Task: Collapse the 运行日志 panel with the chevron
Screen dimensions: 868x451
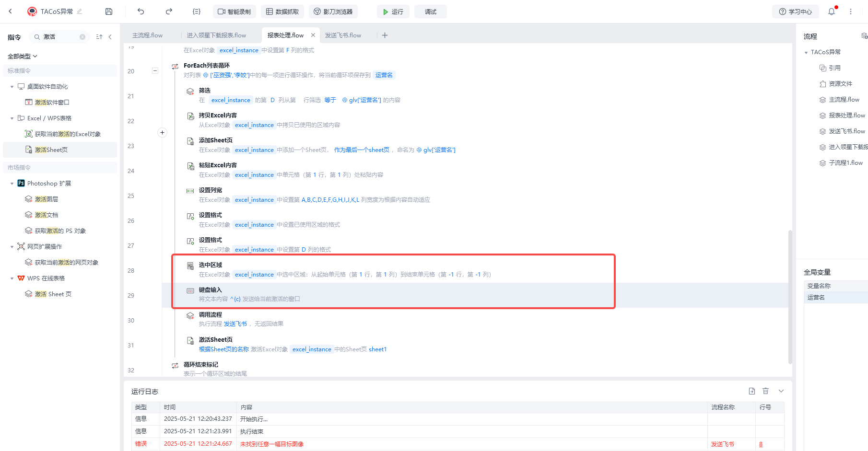Action: pos(781,391)
